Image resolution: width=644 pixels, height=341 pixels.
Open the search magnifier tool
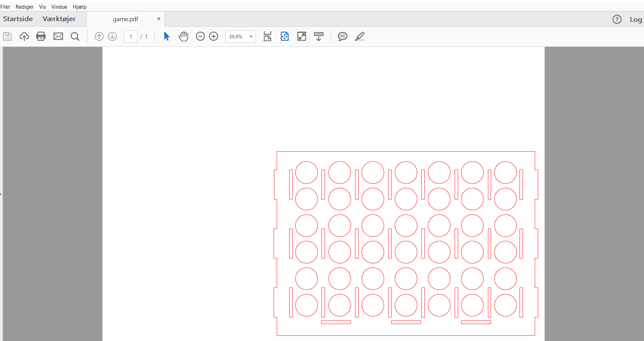[x=75, y=36]
